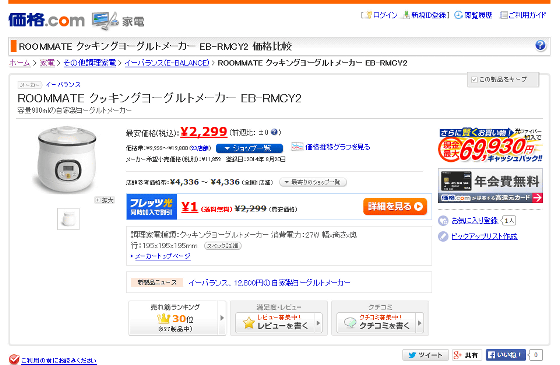Screen dimensions: 560x365
Task: Share with the Google+ 共有 button
Action: (x=467, y=355)
